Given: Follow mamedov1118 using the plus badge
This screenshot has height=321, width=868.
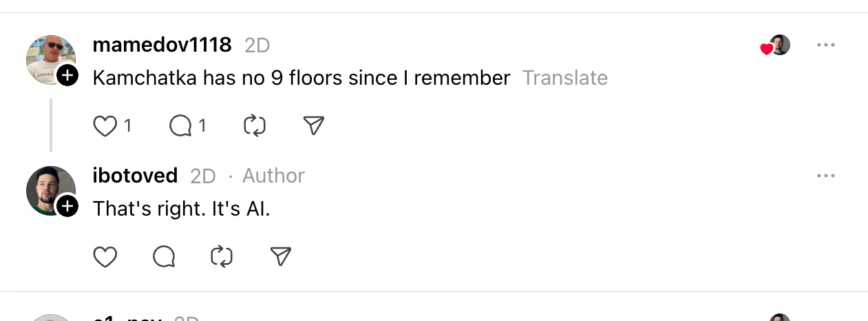Looking at the screenshot, I should [x=67, y=75].
